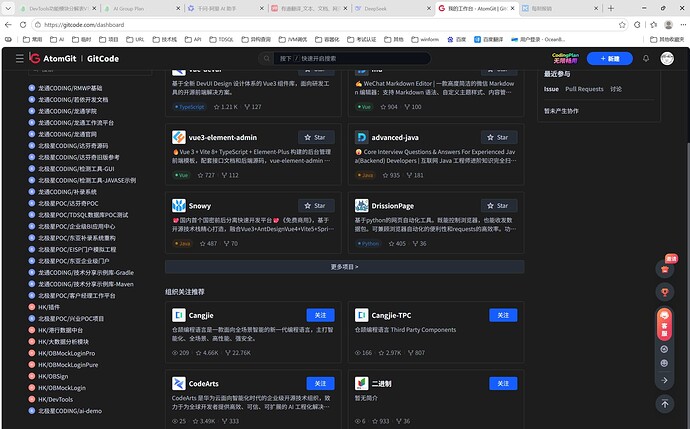Open the TDSQL bookmarks folder
The width and height of the screenshot is (690, 429).
(x=221, y=39)
